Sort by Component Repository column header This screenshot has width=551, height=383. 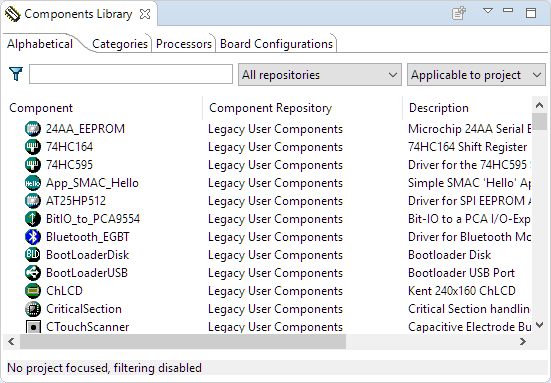(x=302, y=108)
